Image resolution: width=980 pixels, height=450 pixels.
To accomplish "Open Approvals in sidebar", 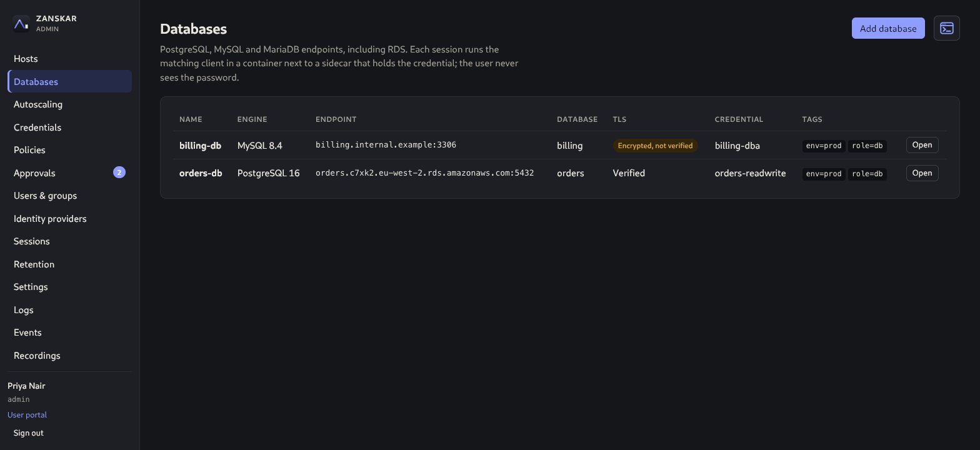I will pyautogui.click(x=69, y=172).
